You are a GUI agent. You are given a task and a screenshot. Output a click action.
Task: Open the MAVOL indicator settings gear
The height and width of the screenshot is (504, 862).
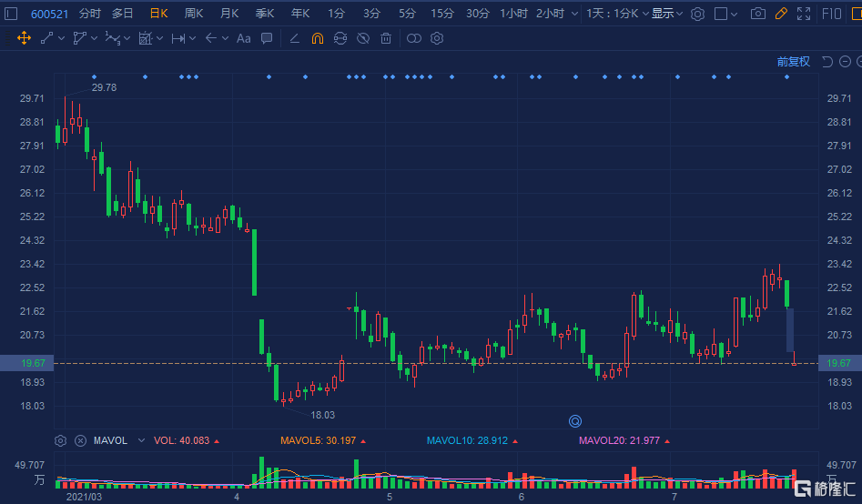point(60,440)
